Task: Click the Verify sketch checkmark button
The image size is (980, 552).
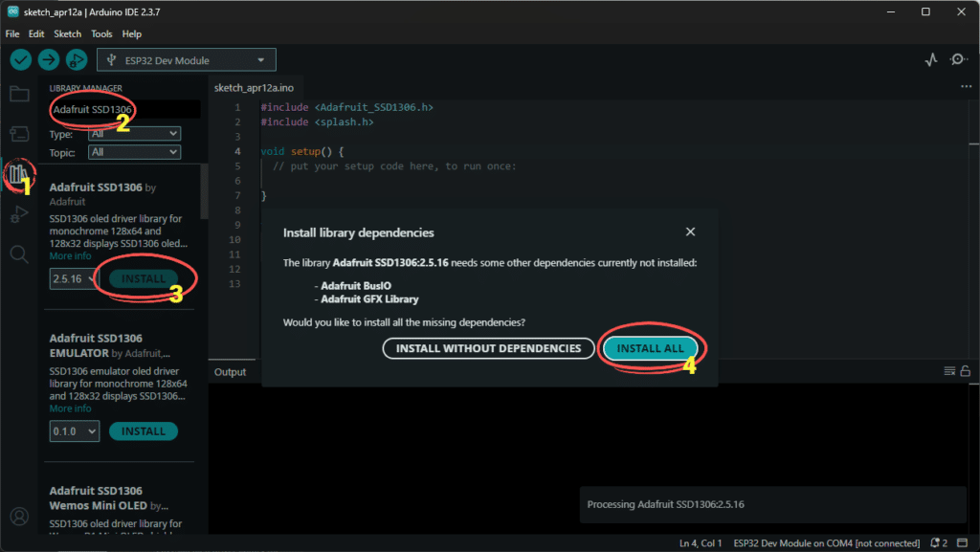Action: (21, 60)
